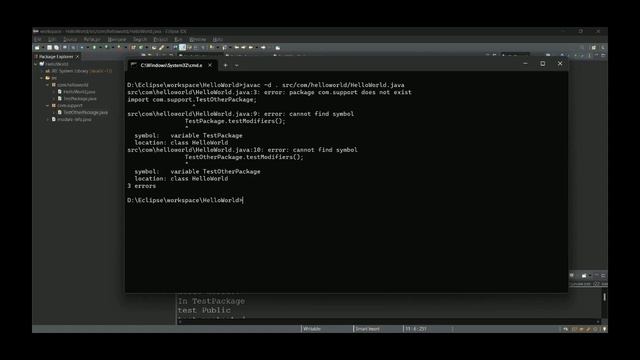Select JRE System Library in Package Explorer

click(81, 71)
